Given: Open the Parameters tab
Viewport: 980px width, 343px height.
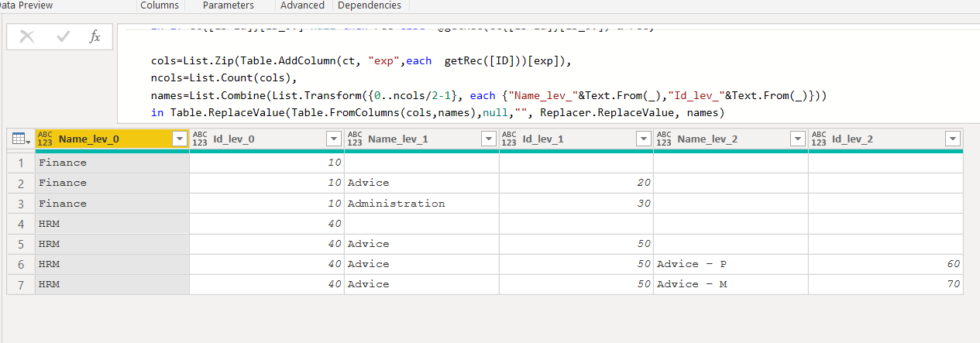Looking at the screenshot, I should click(x=228, y=5).
